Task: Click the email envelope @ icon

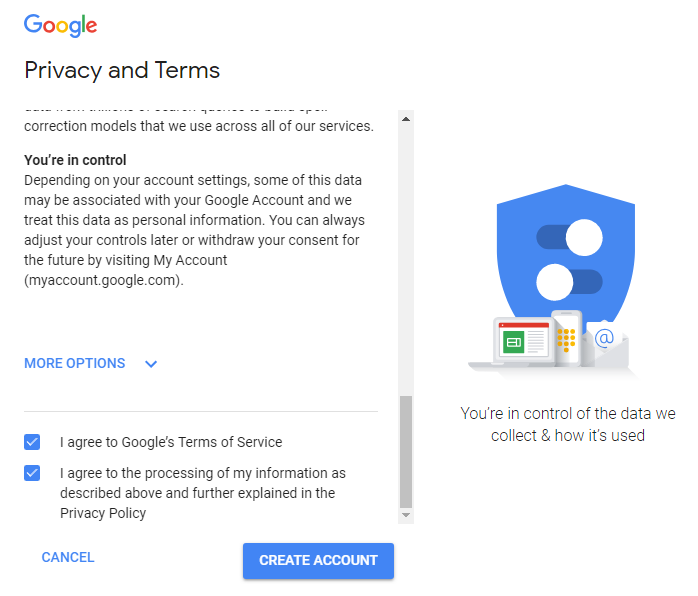Action: 606,343
